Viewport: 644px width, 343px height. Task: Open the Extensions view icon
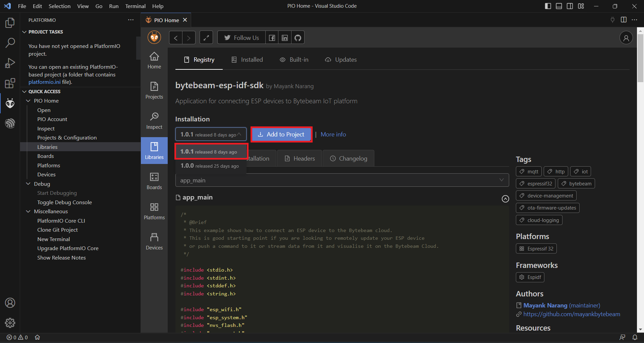[10, 83]
